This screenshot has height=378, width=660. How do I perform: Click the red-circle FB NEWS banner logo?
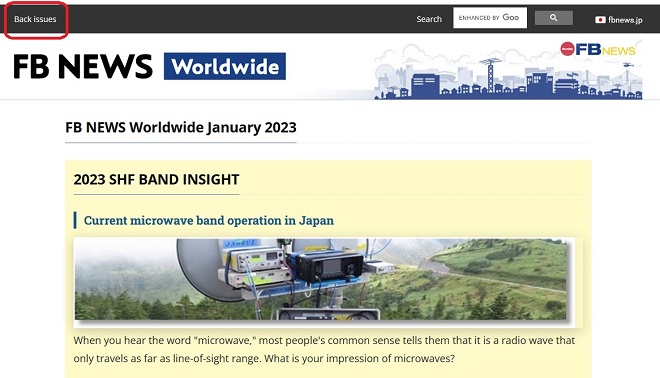(x=597, y=49)
